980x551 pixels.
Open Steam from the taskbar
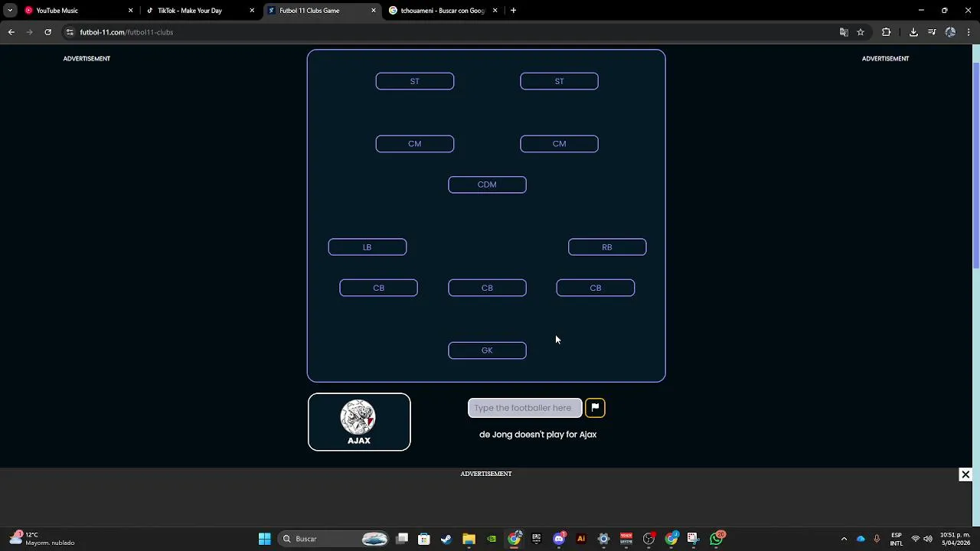(x=446, y=539)
